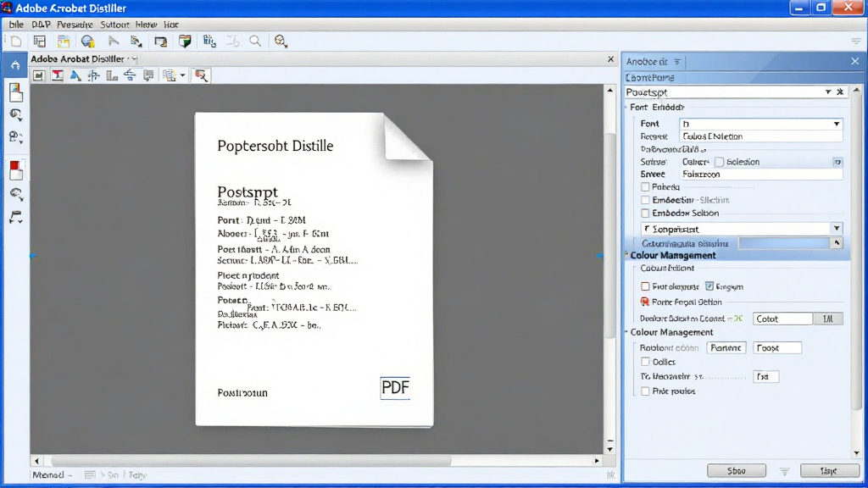868x488 pixels.
Task: Open the 'Hene' menu
Action: (x=146, y=25)
